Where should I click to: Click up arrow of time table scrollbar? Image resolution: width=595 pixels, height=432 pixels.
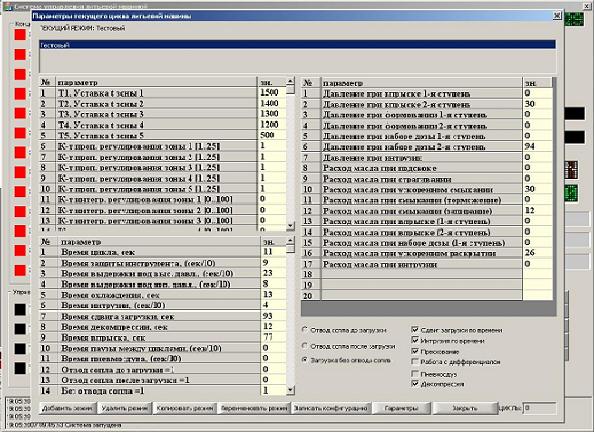[x=290, y=241]
